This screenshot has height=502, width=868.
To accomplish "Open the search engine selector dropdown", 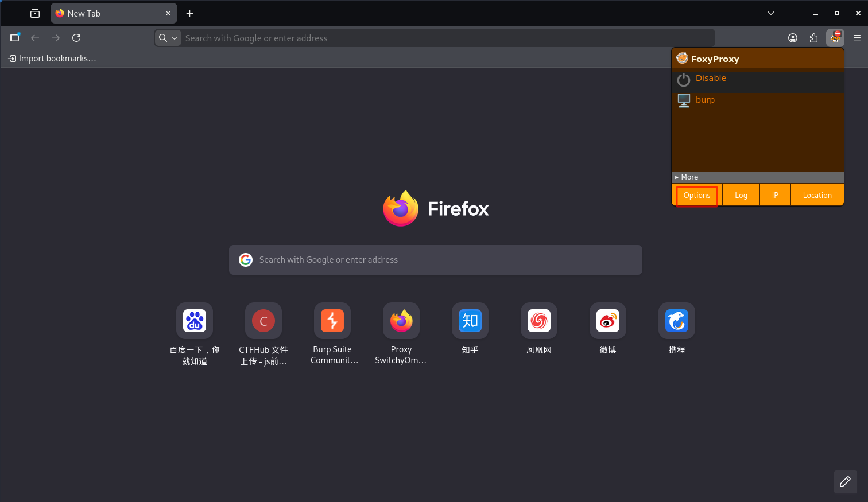I will click(168, 38).
